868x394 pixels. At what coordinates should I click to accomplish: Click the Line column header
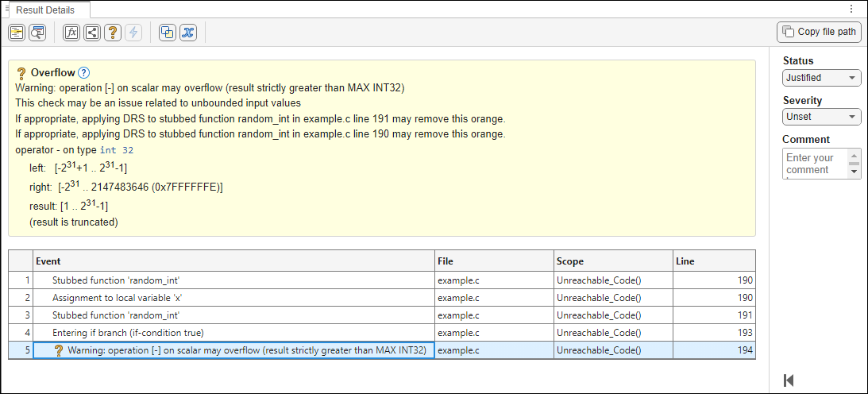(x=714, y=261)
